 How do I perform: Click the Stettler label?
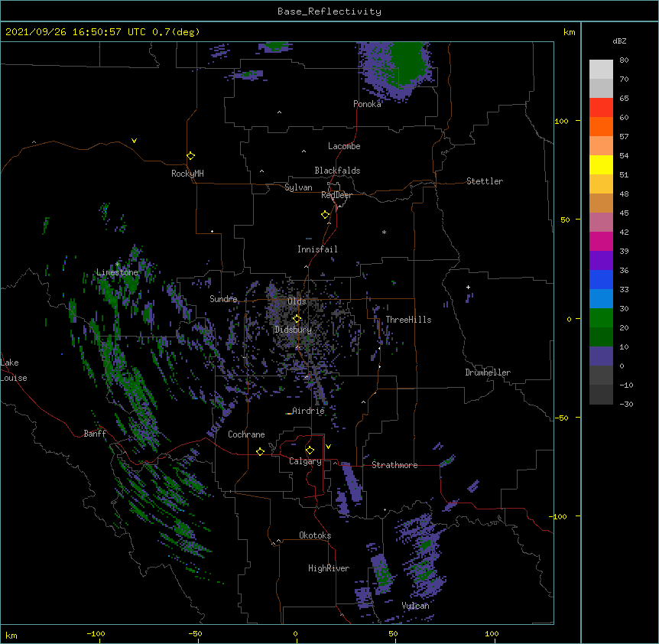pyautogui.click(x=485, y=181)
